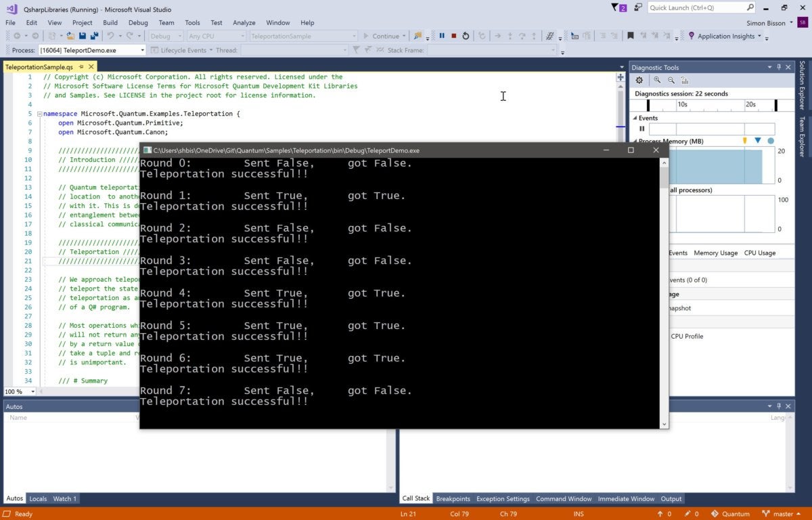Click the split editor handle icon
The width and height of the screenshot is (812, 520).
[x=621, y=77]
